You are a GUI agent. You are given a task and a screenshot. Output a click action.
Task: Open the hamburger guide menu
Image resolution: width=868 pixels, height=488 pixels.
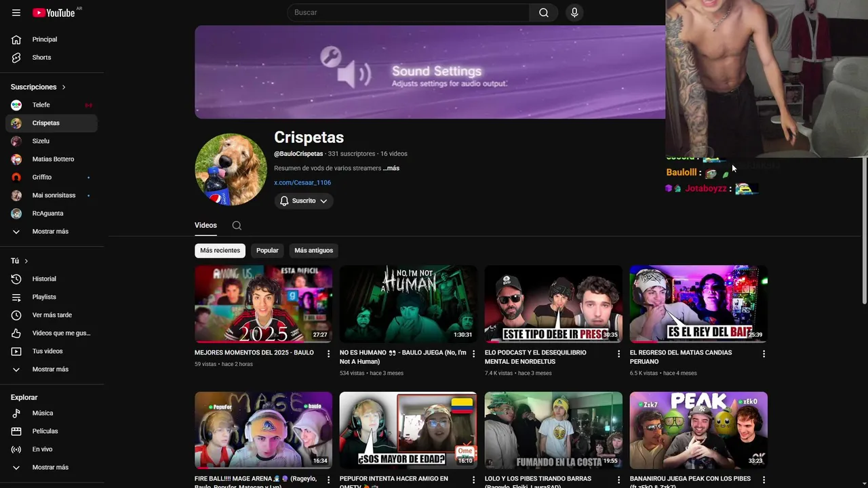pos(16,13)
